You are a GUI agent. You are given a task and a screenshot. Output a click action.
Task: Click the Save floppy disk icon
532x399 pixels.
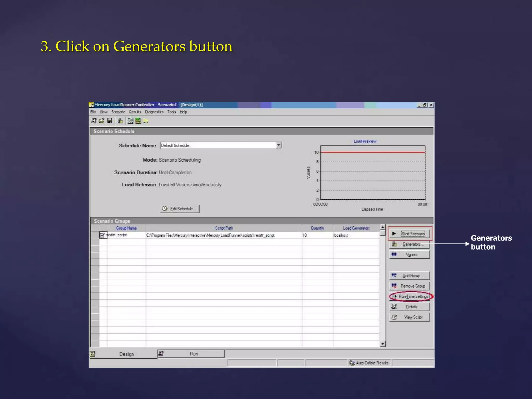click(110, 121)
